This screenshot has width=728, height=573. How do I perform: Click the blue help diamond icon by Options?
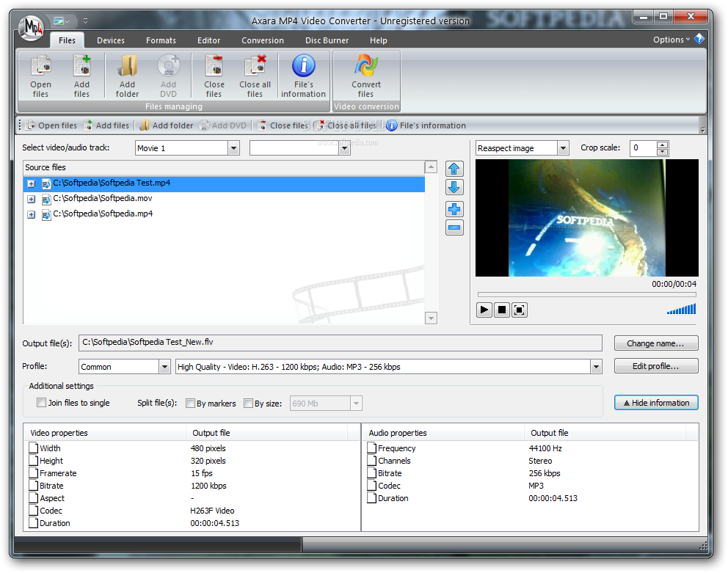pos(699,39)
